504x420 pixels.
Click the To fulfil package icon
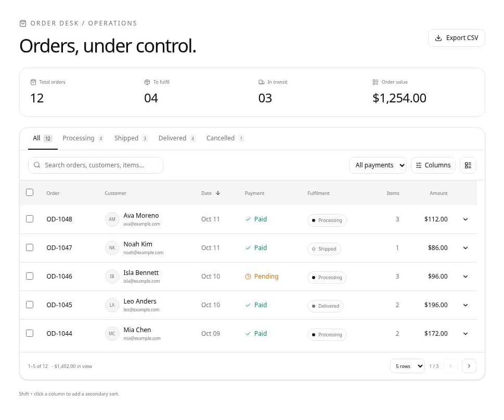point(147,82)
